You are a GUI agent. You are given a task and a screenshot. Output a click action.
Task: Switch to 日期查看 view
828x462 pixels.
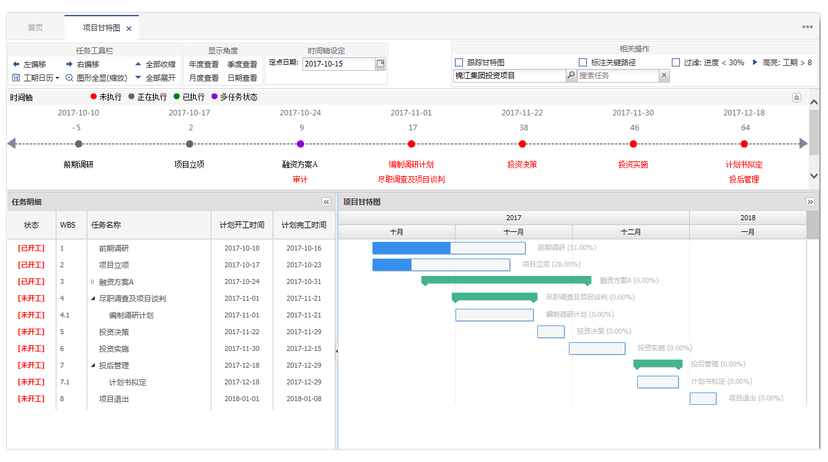pos(242,78)
